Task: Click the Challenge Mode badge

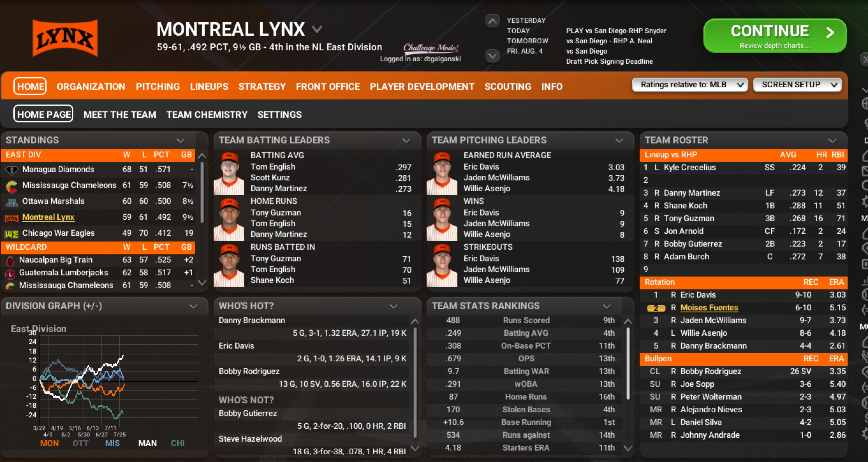Action: (431, 48)
